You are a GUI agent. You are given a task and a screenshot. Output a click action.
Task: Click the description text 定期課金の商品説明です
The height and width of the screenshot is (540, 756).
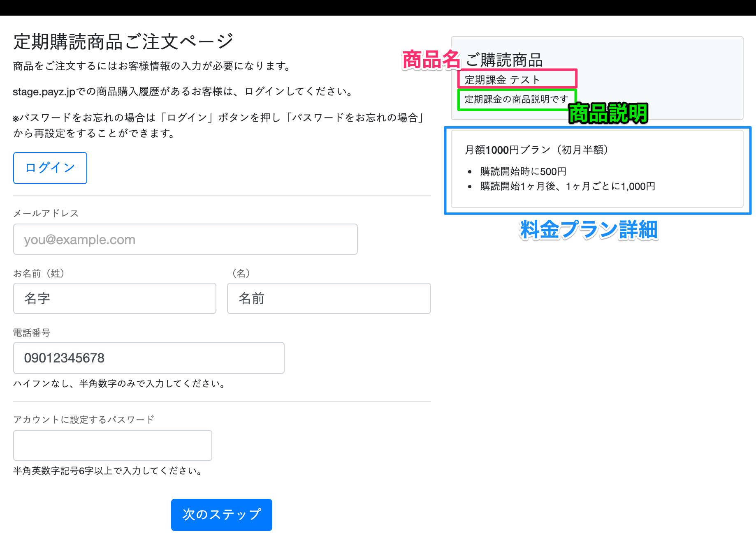516,99
